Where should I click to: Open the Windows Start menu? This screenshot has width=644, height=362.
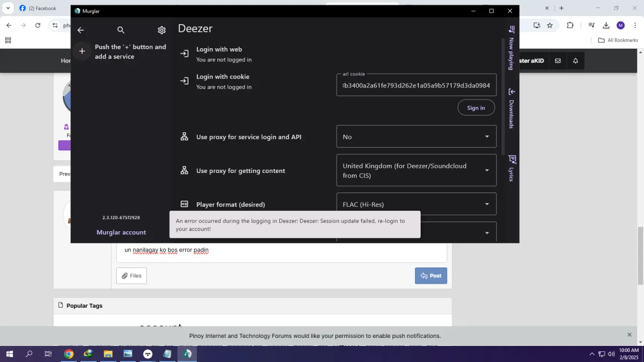[x=10, y=354]
